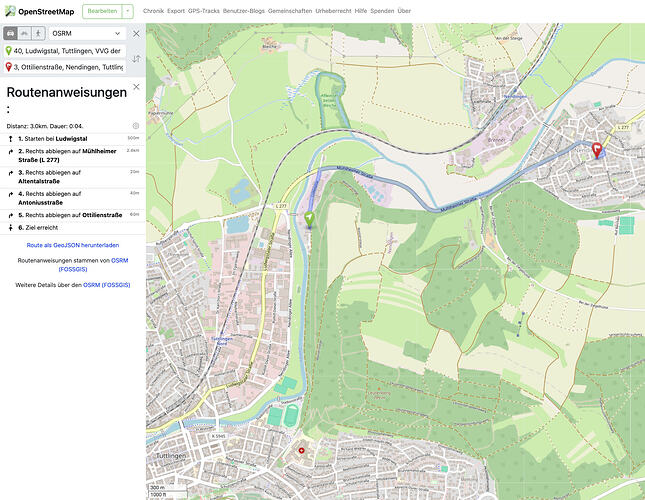Open the Urheberrecht page

(333, 11)
